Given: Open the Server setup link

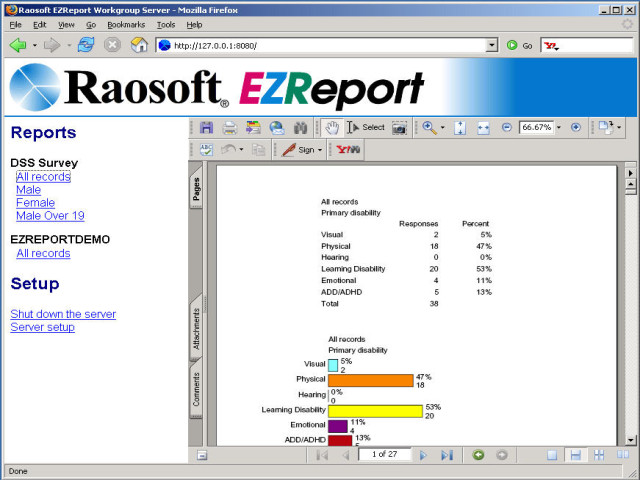Looking at the screenshot, I should (x=42, y=327).
